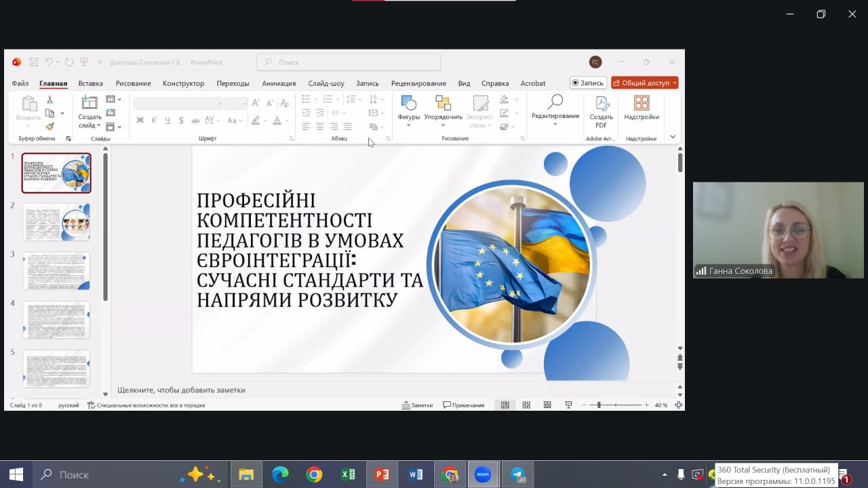Switch to Slide Sorter view icon
Screen dimensions: 868x488
(526, 405)
